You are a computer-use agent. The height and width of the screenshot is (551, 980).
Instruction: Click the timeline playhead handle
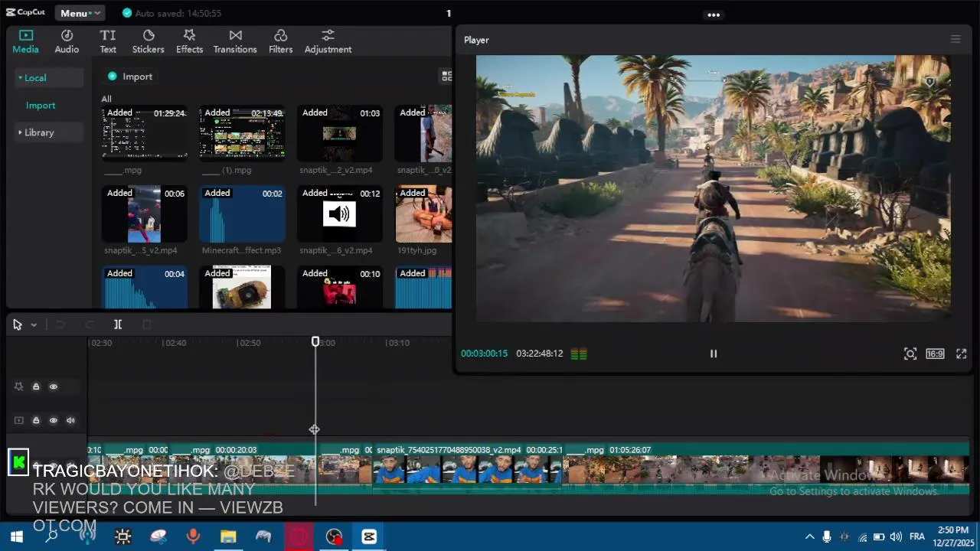[x=315, y=342]
